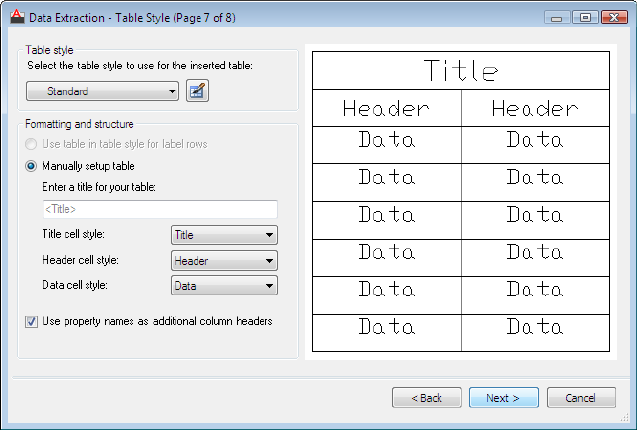Viewport: 637px width, 430px height.
Task: Click the right Header cell in preview
Action: point(534,109)
